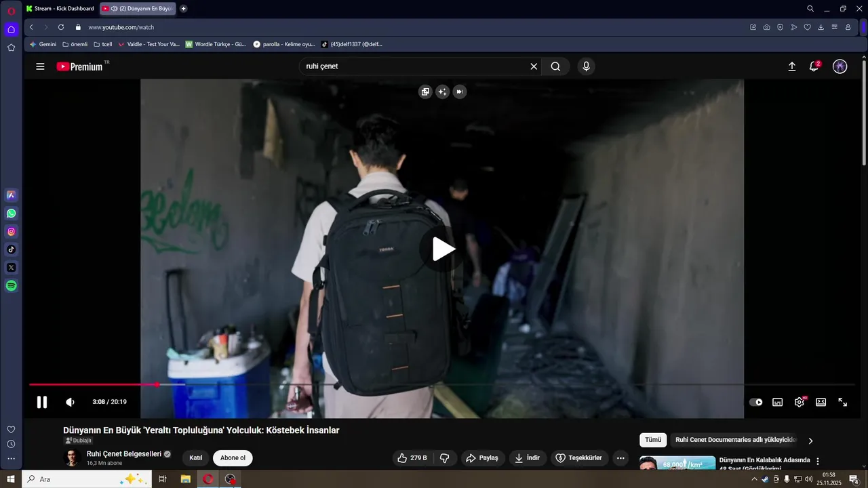
Task: Switch to theater mode view
Action: (x=821, y=402)
